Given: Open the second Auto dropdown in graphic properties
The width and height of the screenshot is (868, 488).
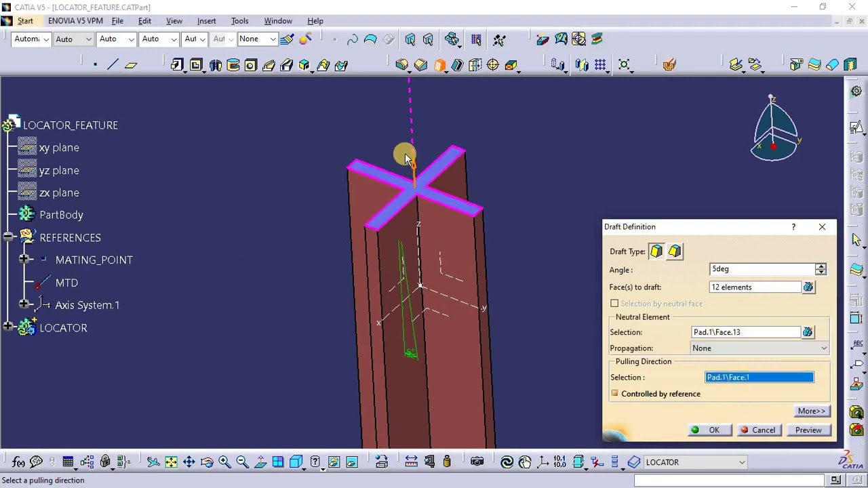Looking at the screenshot, I should coord(117,39).
